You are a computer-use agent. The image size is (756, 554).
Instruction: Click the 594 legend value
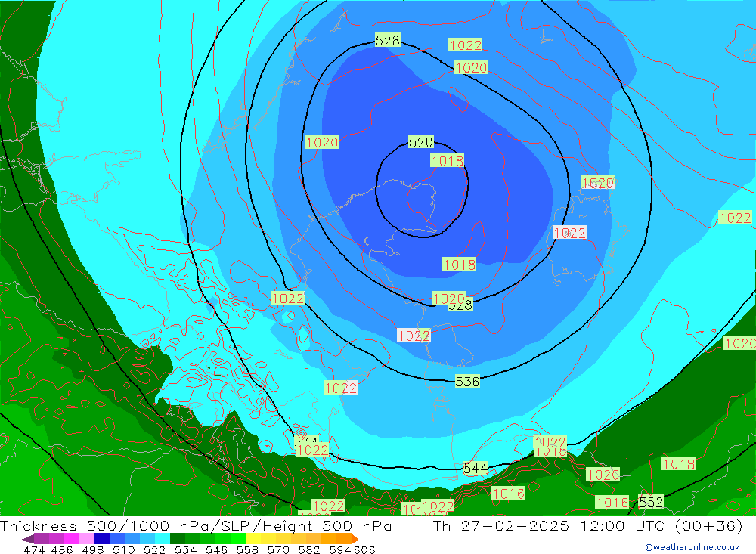(339, 549)
